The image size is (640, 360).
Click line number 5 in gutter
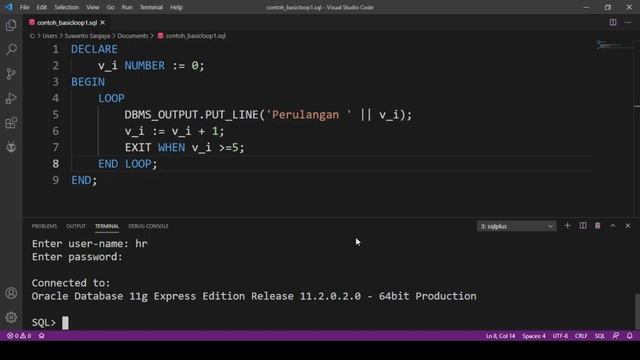pyautogui.click(x=56, y=115)
